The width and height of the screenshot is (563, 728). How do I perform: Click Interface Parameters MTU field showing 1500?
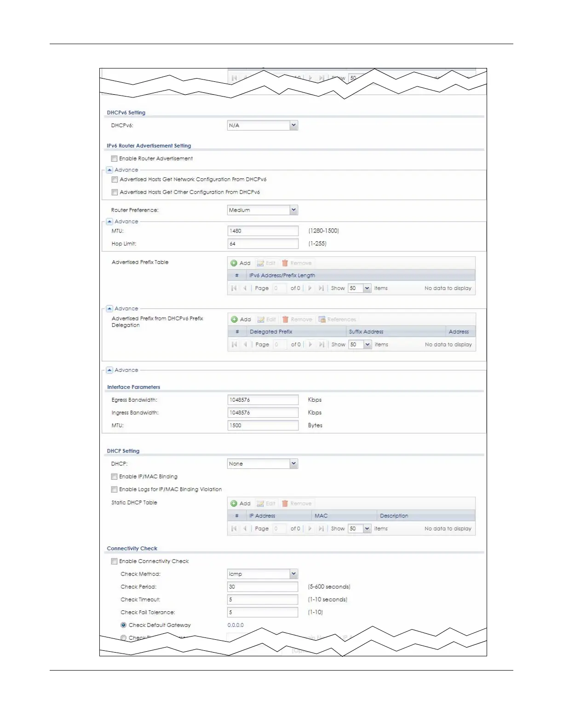click(263, 426)
